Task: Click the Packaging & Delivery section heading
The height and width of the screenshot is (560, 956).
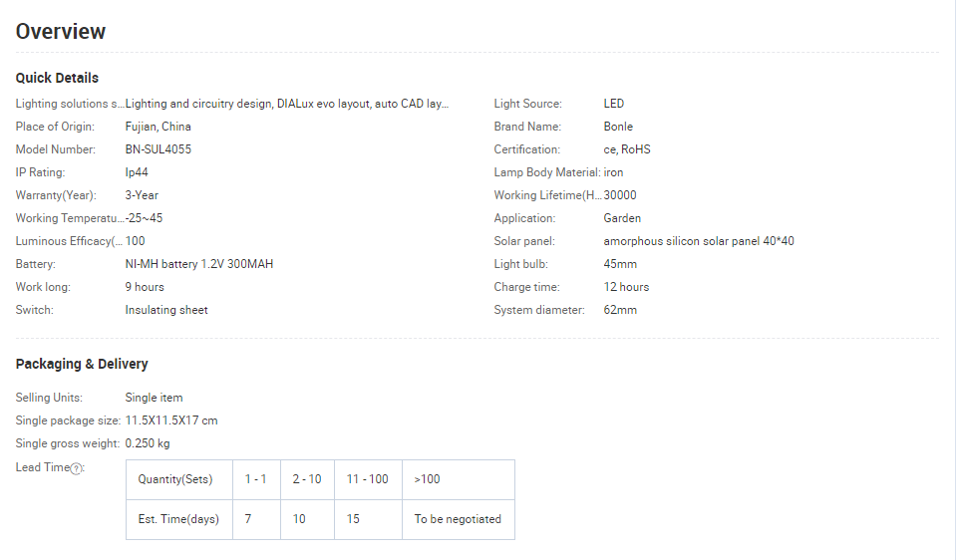Action: [x=82, y=364]
